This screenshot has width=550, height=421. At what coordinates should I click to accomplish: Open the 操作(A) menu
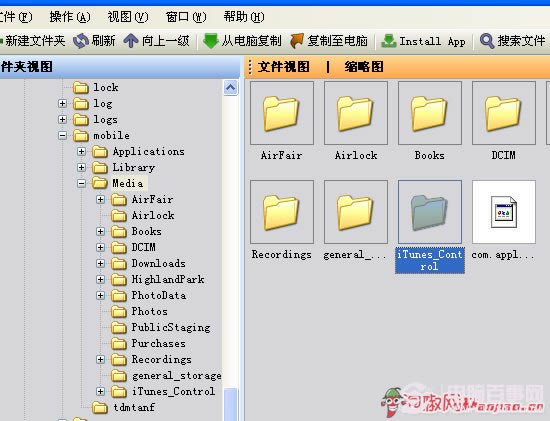click(70, 17)
